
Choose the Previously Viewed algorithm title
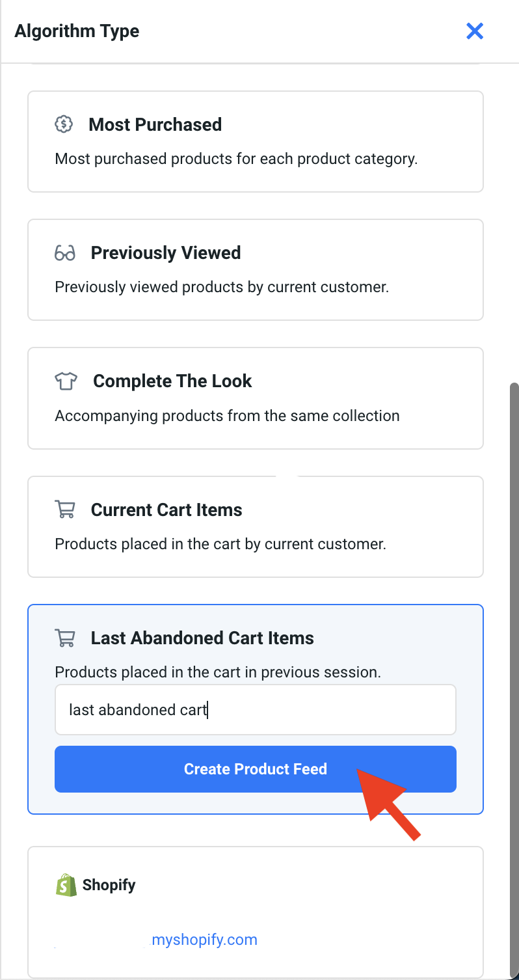click(x=166, y=253)
